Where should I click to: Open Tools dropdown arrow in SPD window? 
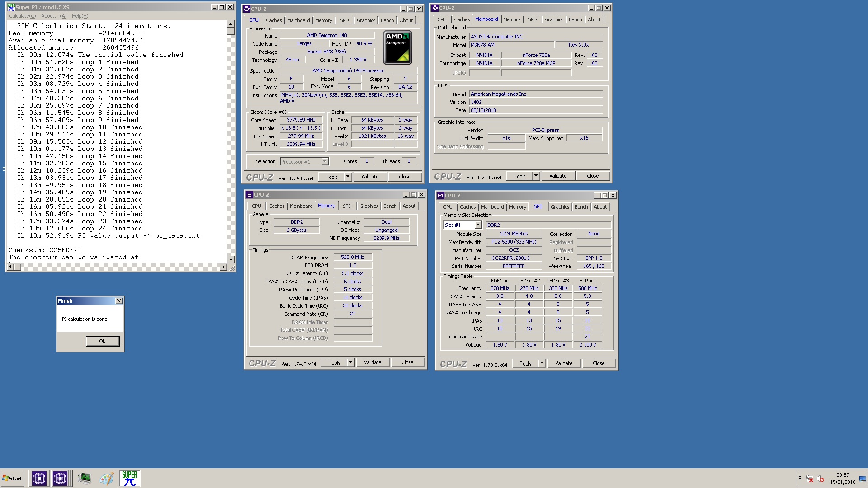click(542, 363)
